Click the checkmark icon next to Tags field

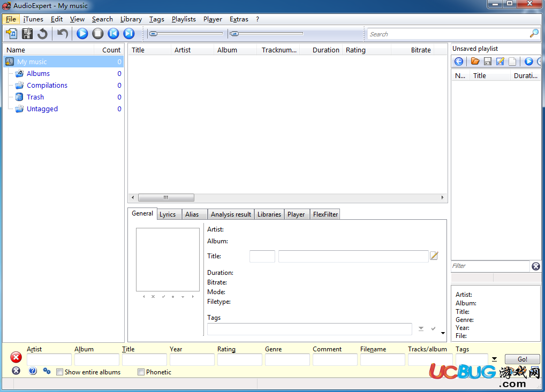(433, 328)
